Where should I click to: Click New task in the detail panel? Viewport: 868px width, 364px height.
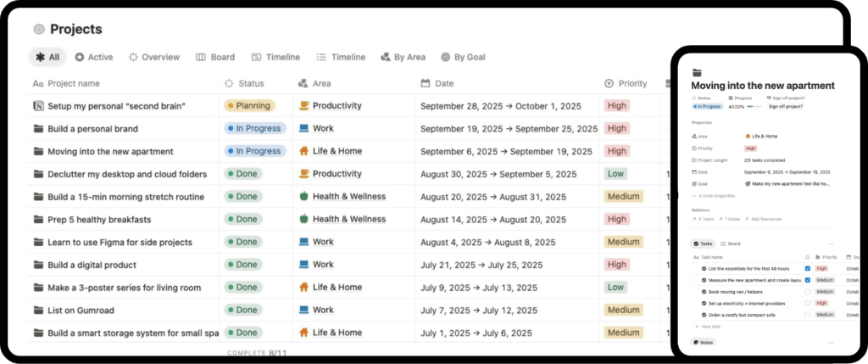[708, 327]
